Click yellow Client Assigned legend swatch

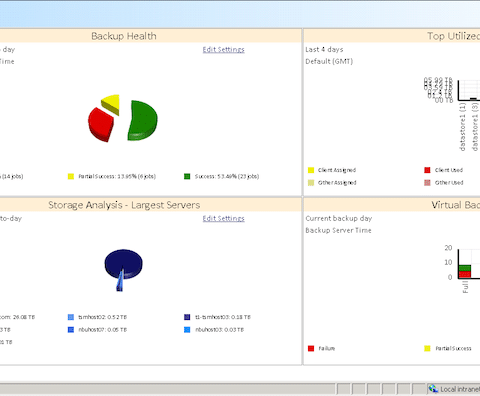click(x=311, y=170)
